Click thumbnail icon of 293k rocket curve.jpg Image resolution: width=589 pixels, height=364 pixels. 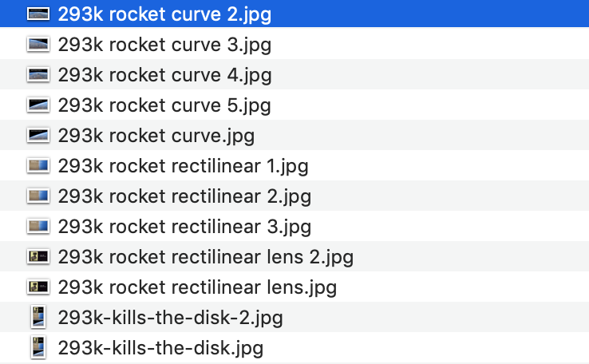(38, 135)
